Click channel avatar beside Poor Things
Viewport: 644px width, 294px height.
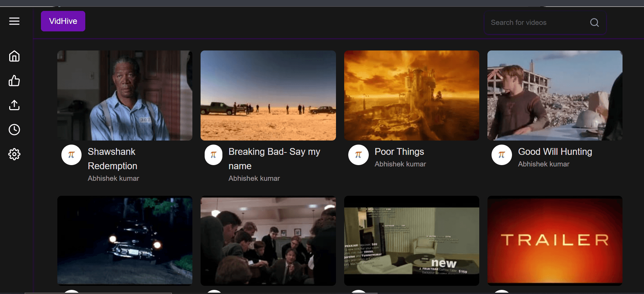(x=358, y=155)
